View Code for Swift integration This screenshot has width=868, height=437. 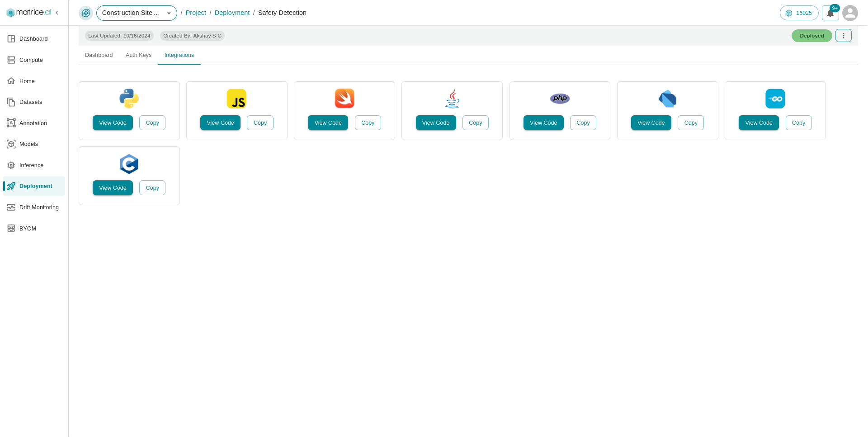coord(328,123)
